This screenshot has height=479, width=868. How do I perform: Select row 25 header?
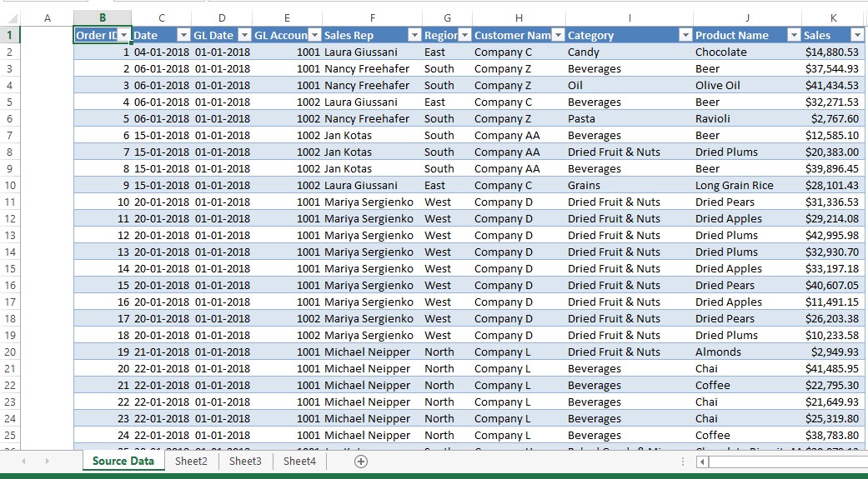click(10, 436)
